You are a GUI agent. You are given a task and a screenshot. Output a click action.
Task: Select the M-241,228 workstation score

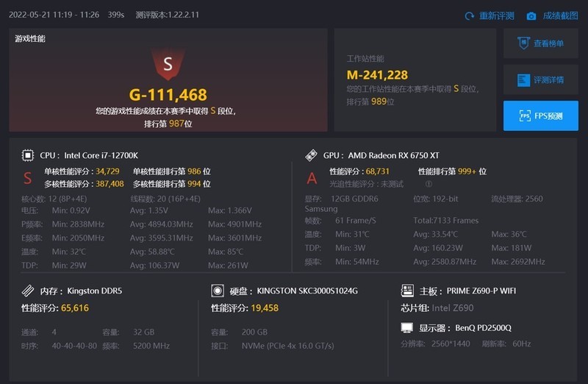tap(377, 75)
